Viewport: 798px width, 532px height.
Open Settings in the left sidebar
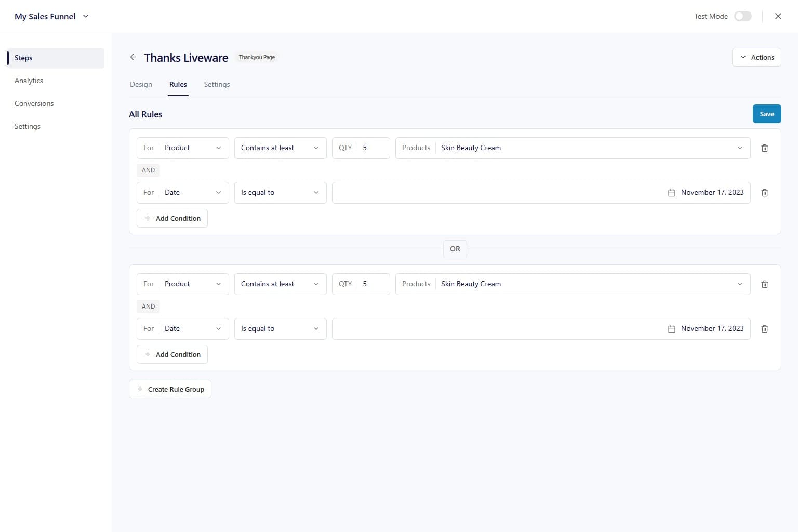28,126
